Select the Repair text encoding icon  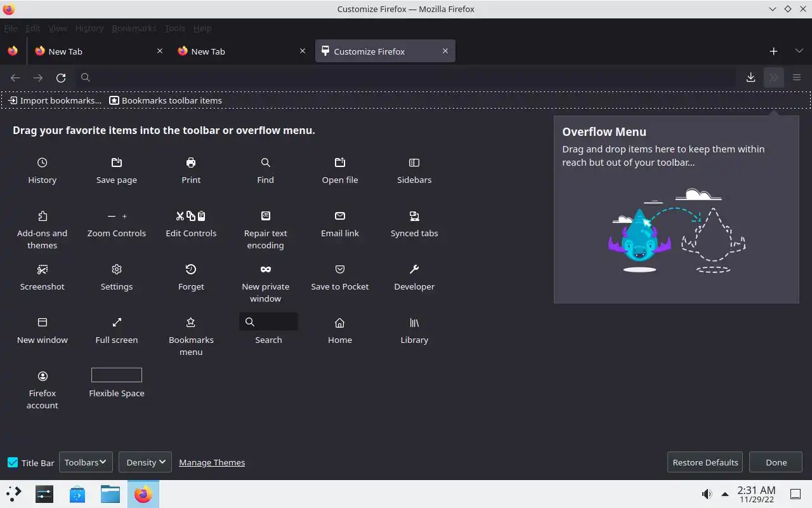[265, 216]
